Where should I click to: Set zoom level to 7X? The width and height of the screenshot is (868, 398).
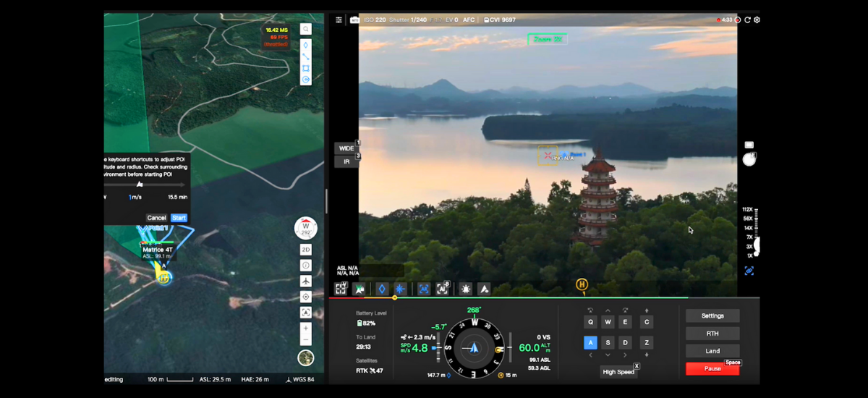(749, 237)
